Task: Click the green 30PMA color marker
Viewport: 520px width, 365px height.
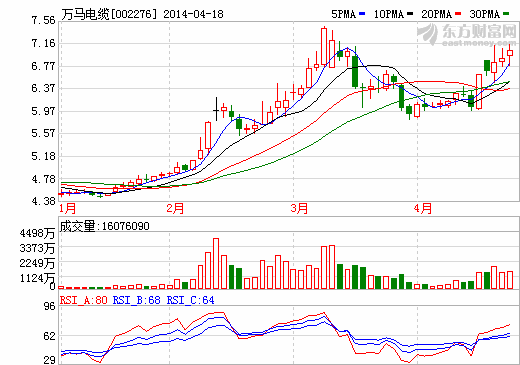Action: [506, 14]
